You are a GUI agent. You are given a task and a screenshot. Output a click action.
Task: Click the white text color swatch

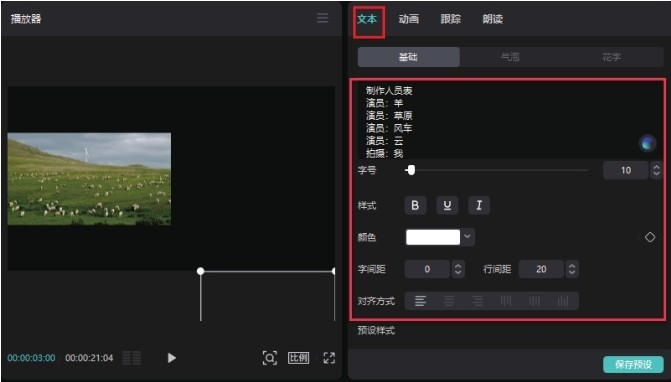coord(433,237)
